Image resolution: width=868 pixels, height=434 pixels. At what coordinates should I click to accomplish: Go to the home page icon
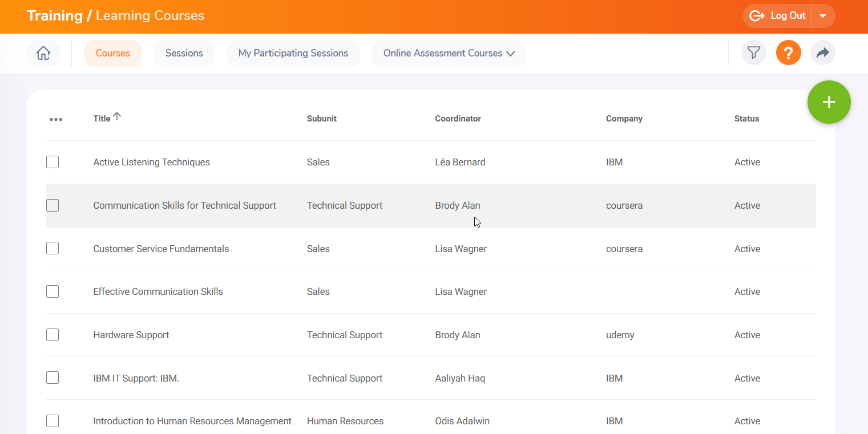point(43,53)
